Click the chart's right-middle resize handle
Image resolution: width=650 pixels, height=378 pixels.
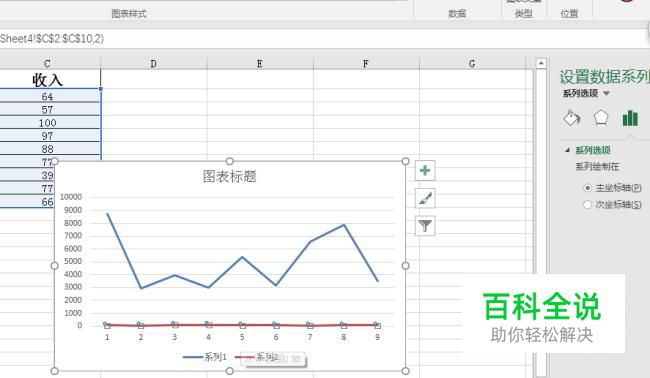tap(405, 266)
